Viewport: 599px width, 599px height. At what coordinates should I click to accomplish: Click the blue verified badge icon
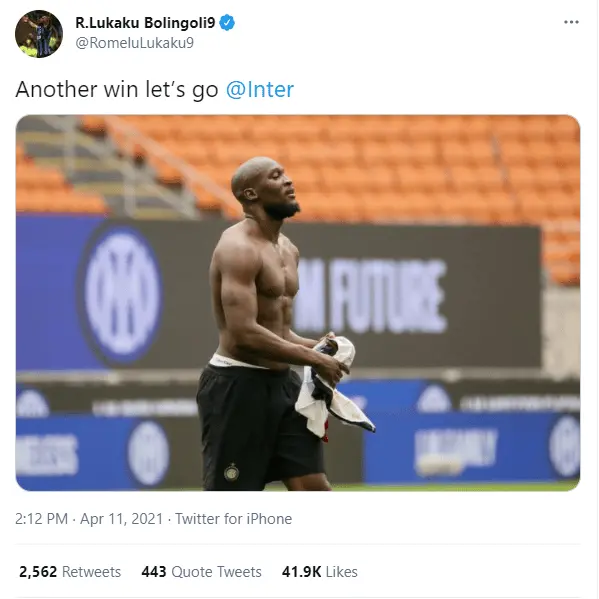click(227, 23)
